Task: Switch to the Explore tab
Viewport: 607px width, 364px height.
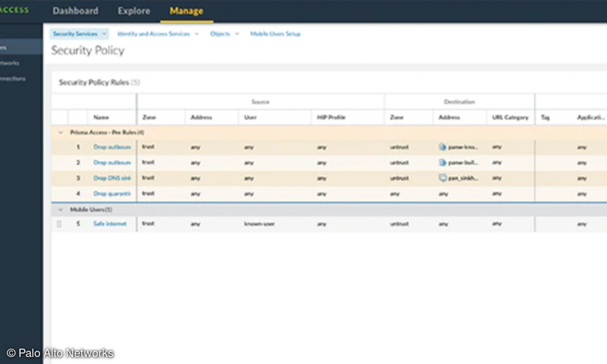Action: pyautogui.click(x=134, y=11)
